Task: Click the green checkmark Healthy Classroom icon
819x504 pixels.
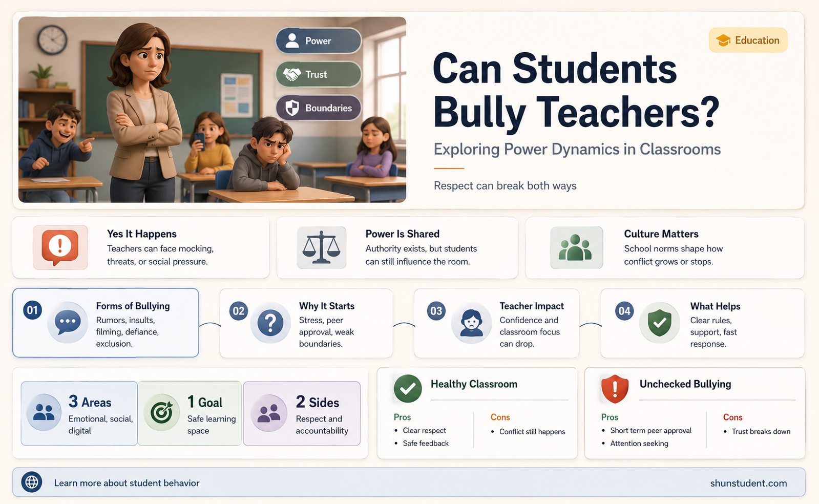Action: pos(408,389)
